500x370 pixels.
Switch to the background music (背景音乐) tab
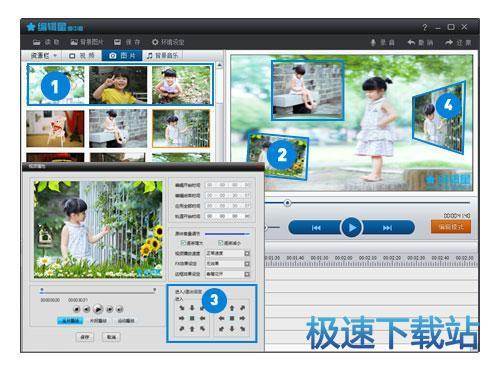coord(163,56)
